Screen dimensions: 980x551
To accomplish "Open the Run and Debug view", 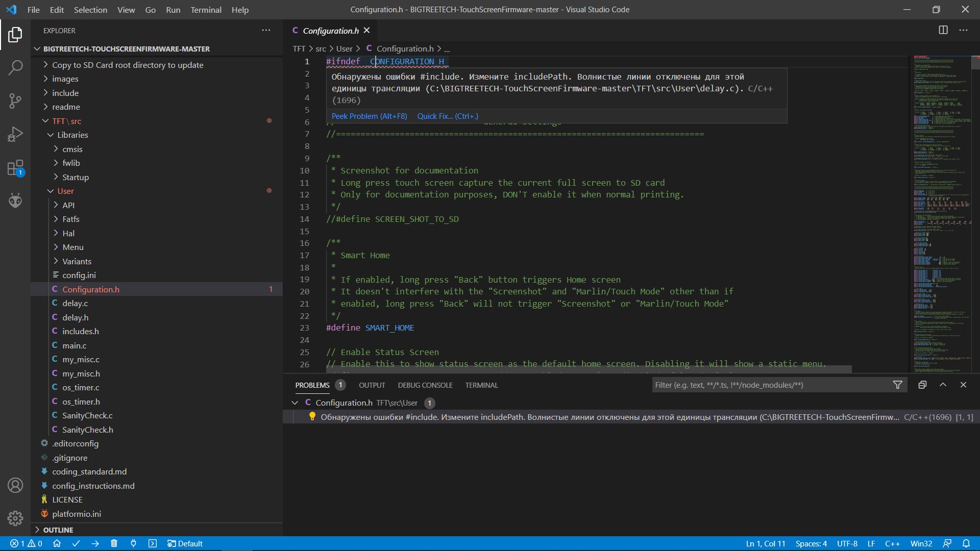I will [15, 134].
